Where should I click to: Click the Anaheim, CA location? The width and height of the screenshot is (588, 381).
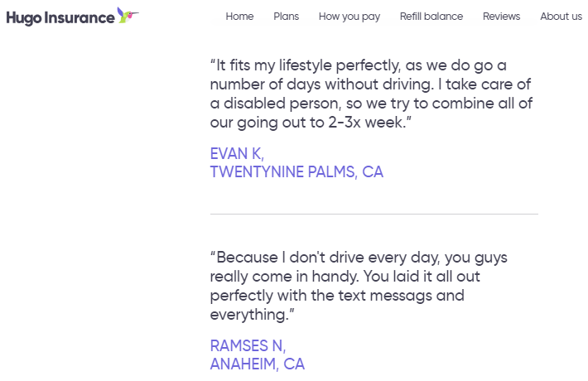tap(257, 364)
